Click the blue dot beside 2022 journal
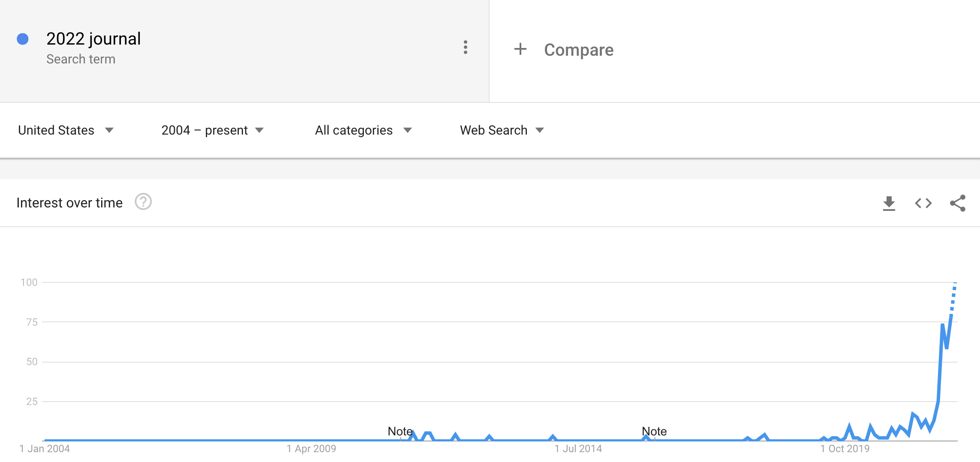 click(23, 39)
